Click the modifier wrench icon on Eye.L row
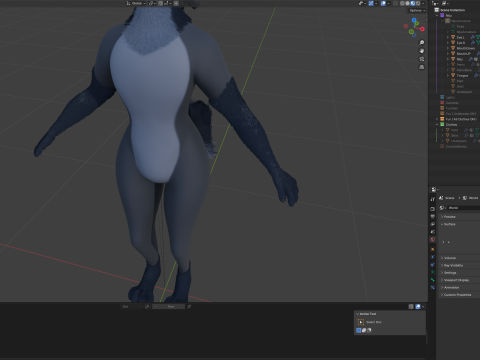This screenshot has width=480, height=360. pyautogui.click(x=473, y=37)
